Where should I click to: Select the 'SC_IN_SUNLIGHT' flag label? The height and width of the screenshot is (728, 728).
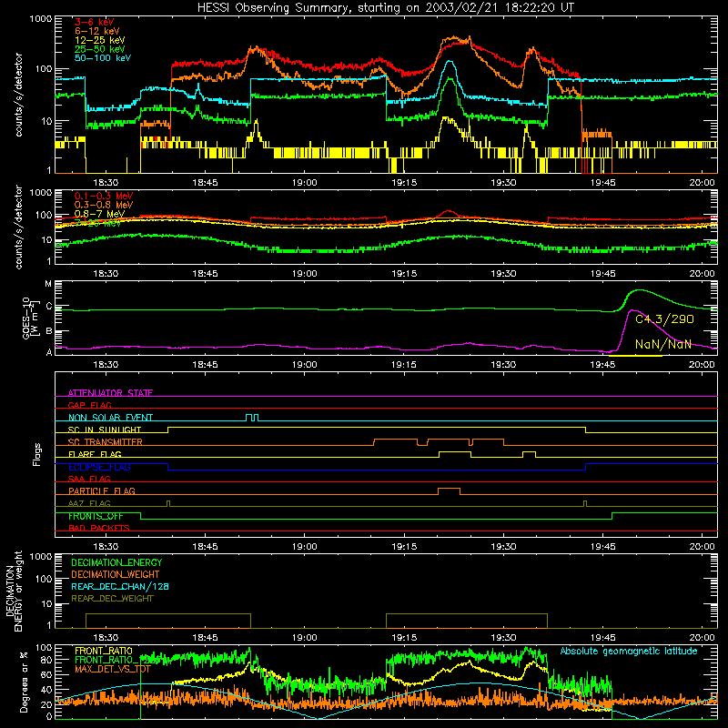(x=105, y=430)
